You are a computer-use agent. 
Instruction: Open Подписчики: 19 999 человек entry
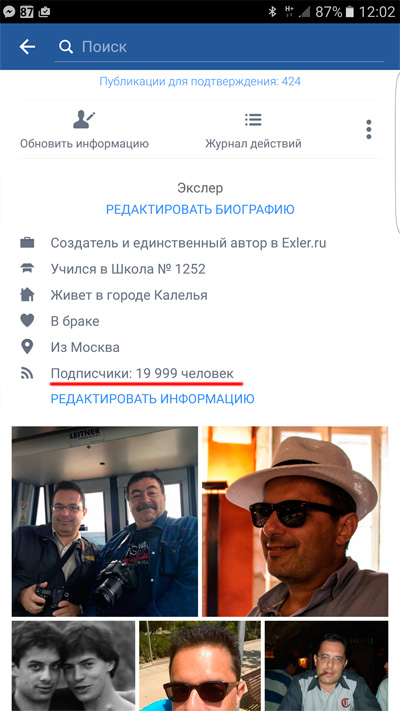click(x=142, y=374)
